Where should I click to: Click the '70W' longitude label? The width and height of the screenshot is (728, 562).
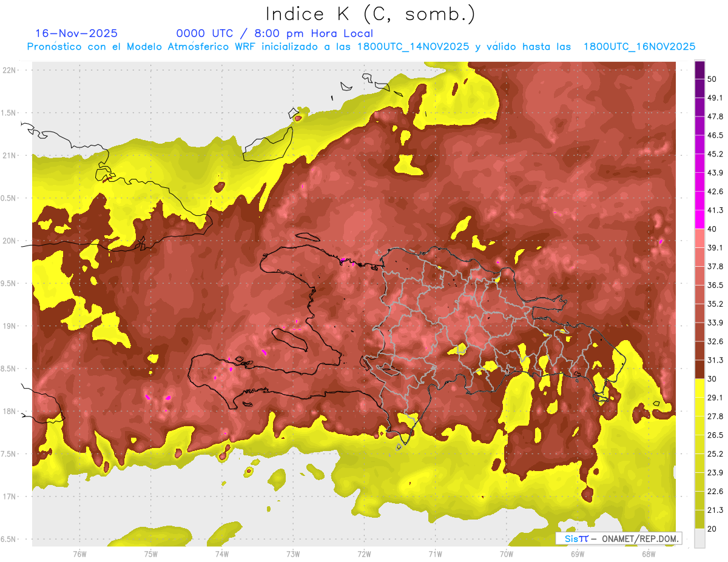(506, 554)
